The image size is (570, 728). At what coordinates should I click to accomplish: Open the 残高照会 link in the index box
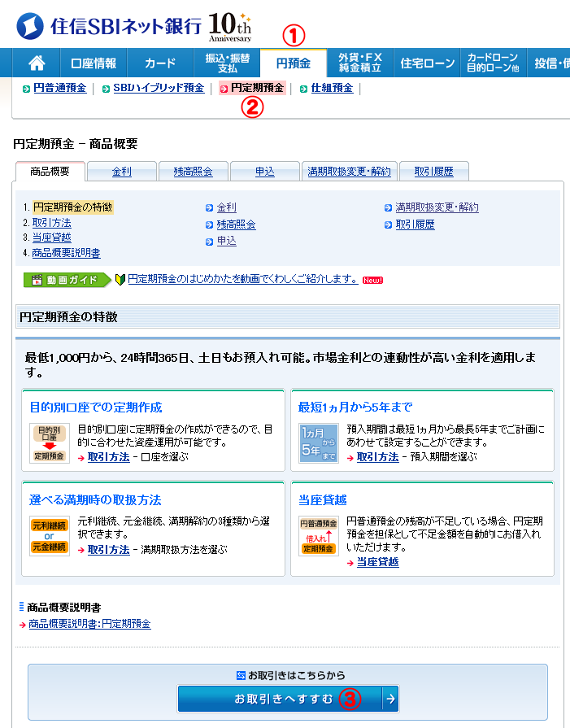pos(236,225)
